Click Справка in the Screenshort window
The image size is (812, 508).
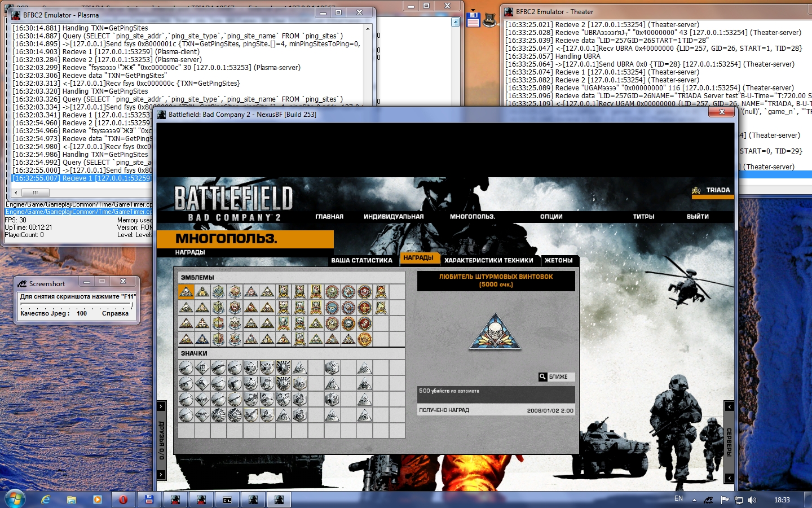click(x=115, y=313)
